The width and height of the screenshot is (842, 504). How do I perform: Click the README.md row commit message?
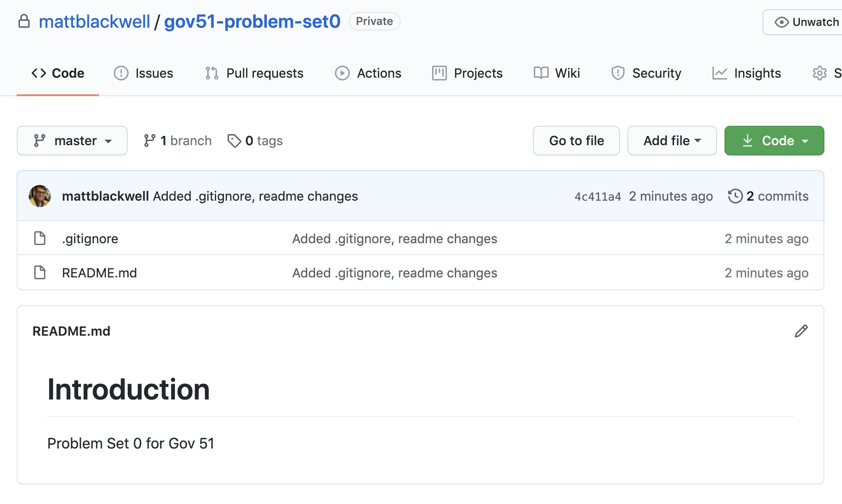click(395, 273)
